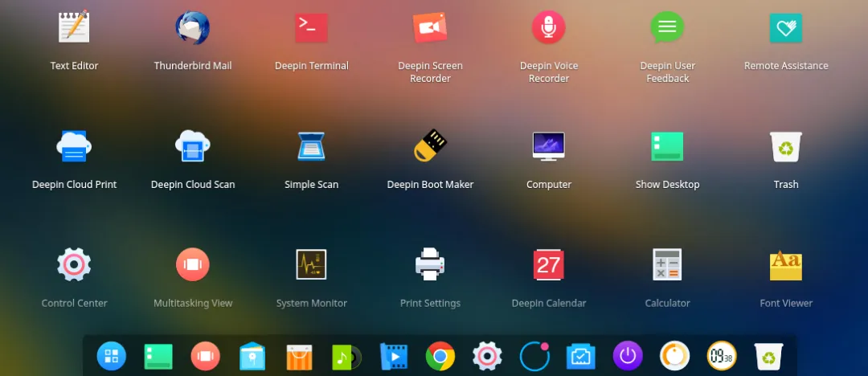Open Deepin Screen Recorder

[x=430, y=27]
